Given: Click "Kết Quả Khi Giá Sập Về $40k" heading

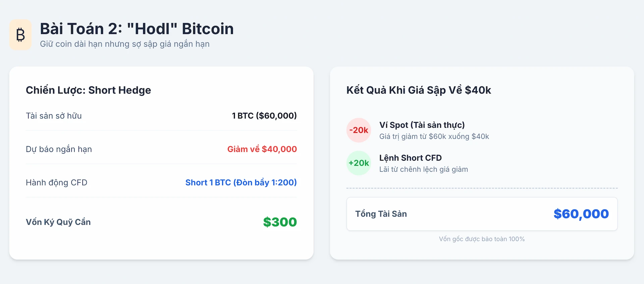Looking at the screenshot, I should tap(419, 90).
